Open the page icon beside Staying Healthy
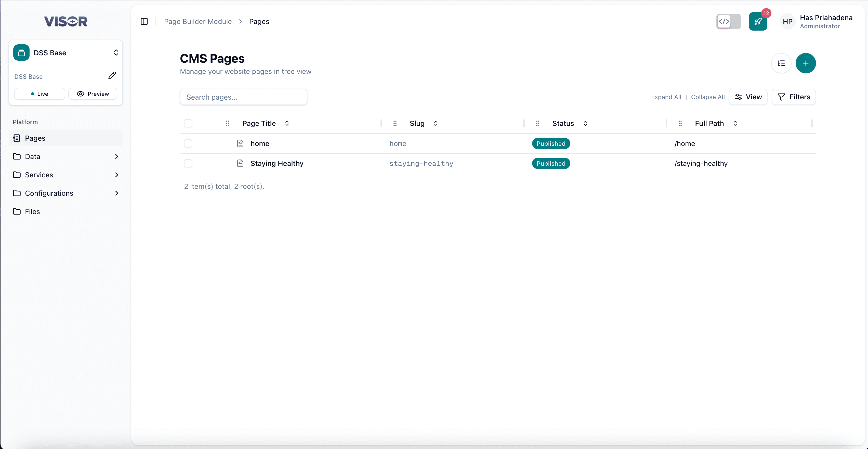 [240, 163]
